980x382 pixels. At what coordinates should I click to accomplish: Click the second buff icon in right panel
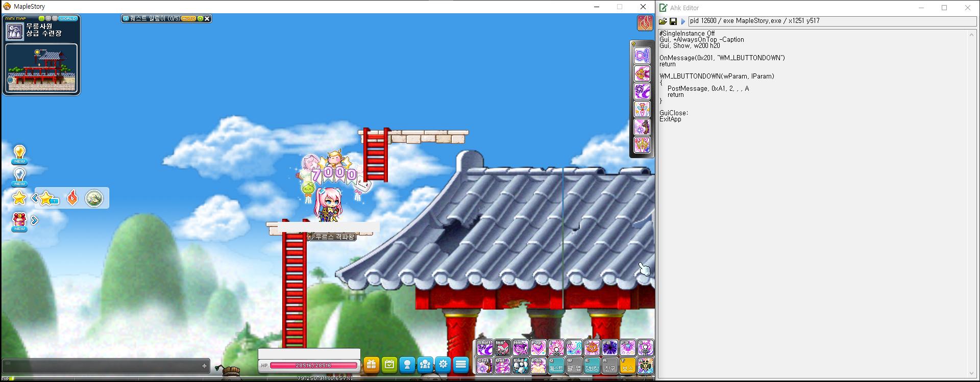(x=642, y=73)
